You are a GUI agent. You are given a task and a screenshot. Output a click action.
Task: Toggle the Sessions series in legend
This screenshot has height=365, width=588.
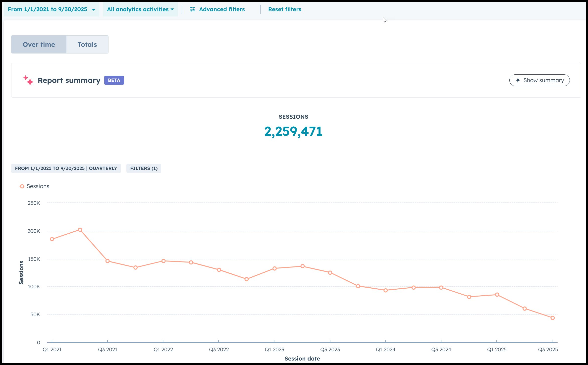[x=38, y=186]
